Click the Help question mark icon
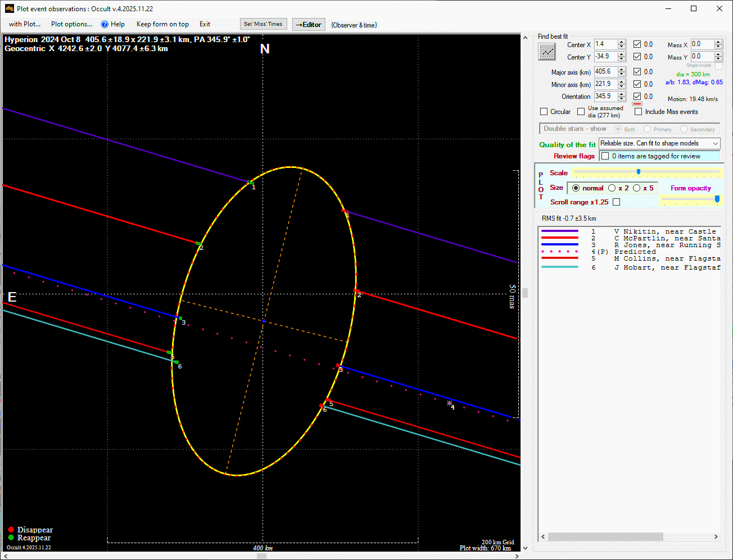The image size is (733, 560). coord(105,24)
